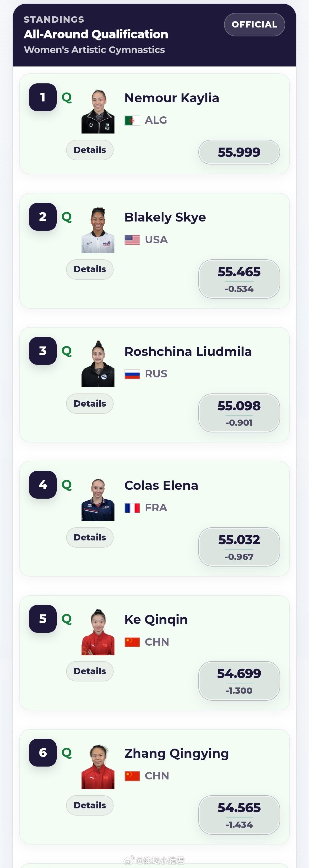The width and height of the screenshot is (309, 868).
Task: Click the France flag next to FRA
Action: [x=132, y=508]
